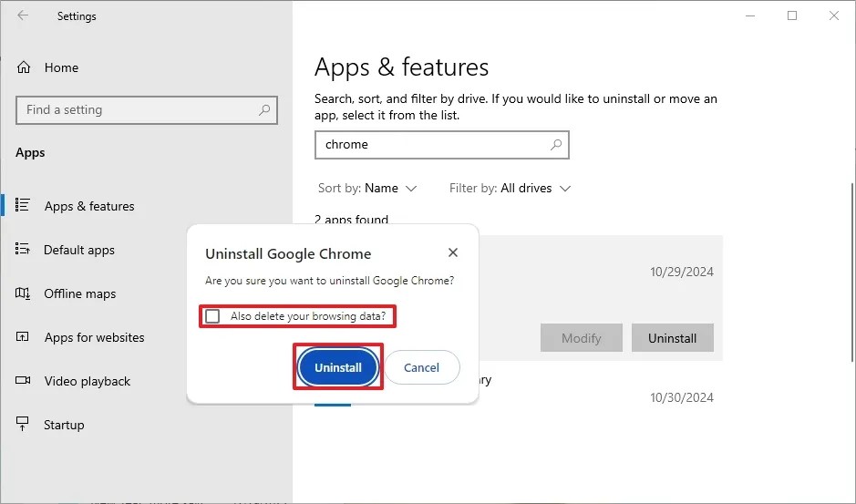The height and width of the screenshot is (504, 856).
Task: Open Apps for websites settings
Action: [95, 337]
